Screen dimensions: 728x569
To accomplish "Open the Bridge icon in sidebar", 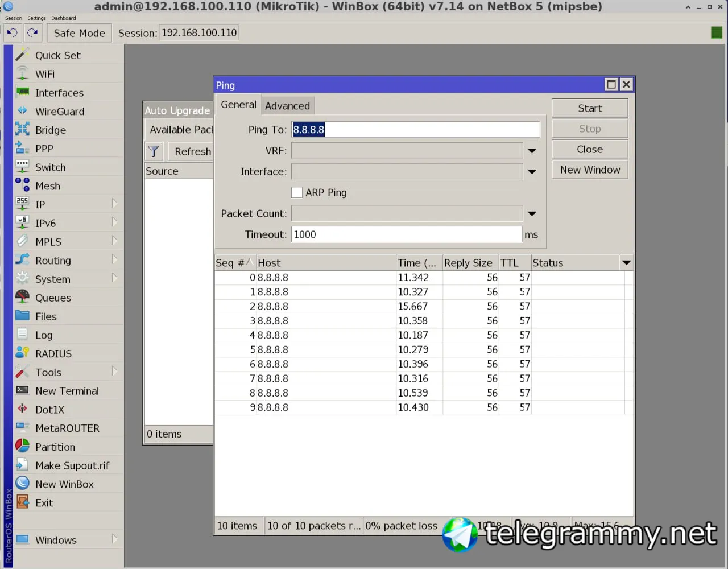I will click(22, 130).
